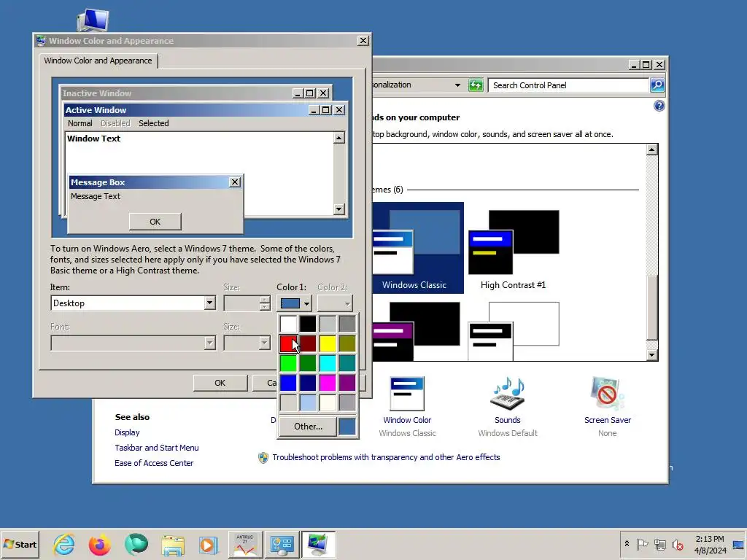747x560 pixels.
Task: Select the bright red color swatch
Action: [x=288, y=343]
